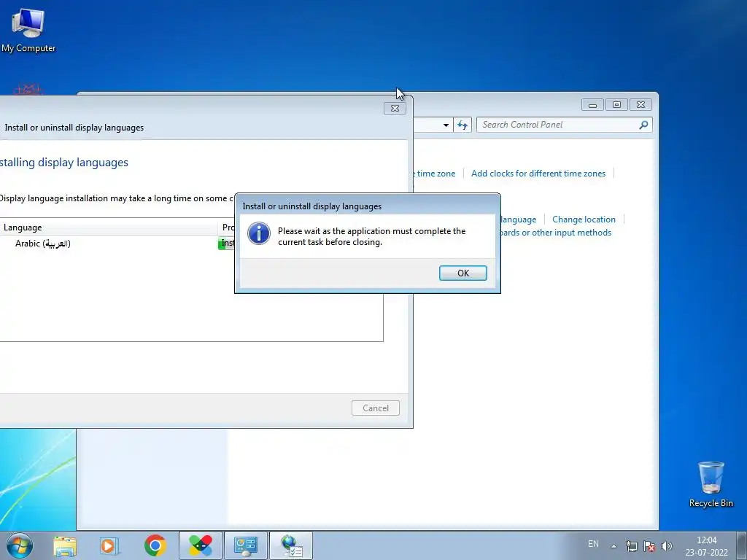Close the Install or uninstall display languages window

(395, 109)
